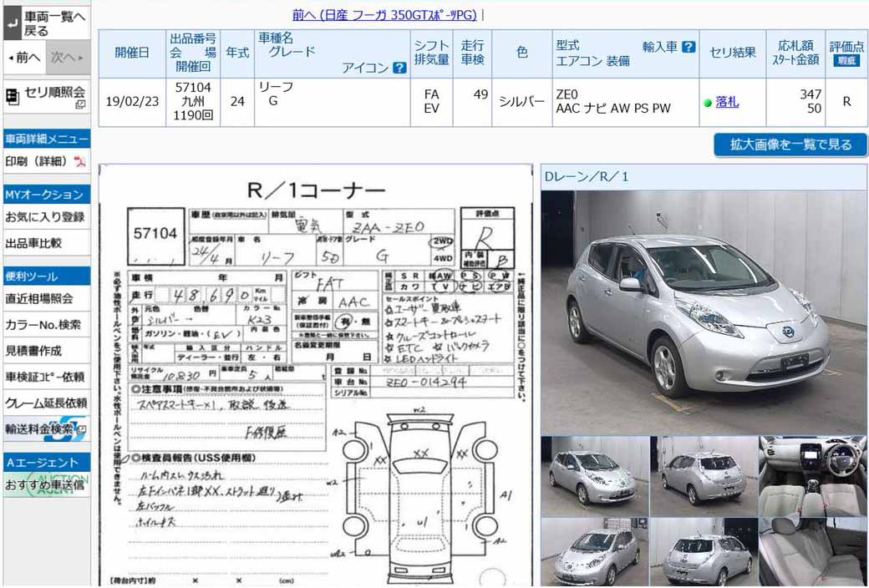869x588 pixels.
Task: Click the car name cell リーフ G
Action: pyautogui.click(x=333, y=102)
